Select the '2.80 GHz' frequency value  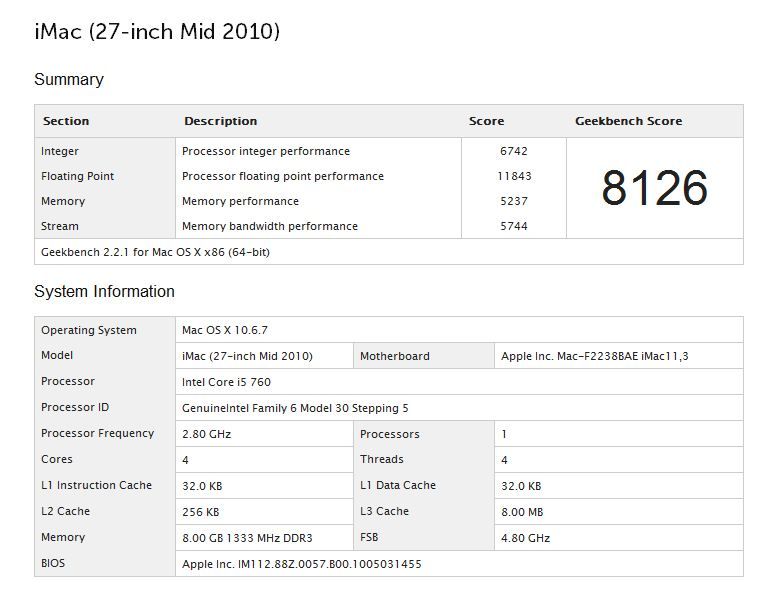coord(206,434)
